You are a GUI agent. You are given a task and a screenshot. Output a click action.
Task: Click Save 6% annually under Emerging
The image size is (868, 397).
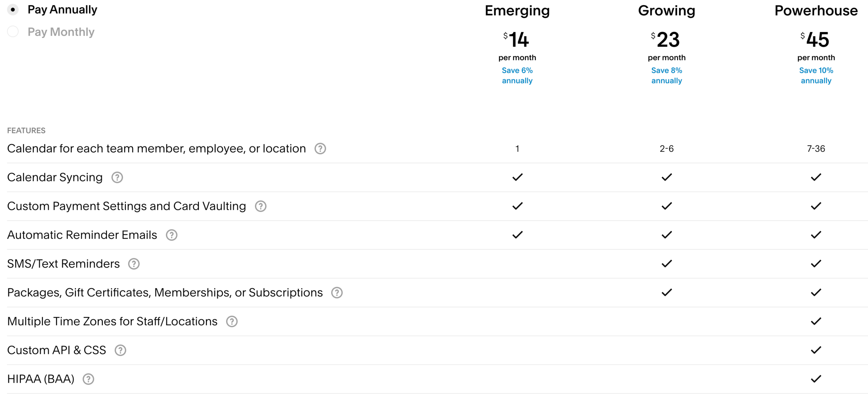point(517,75)
